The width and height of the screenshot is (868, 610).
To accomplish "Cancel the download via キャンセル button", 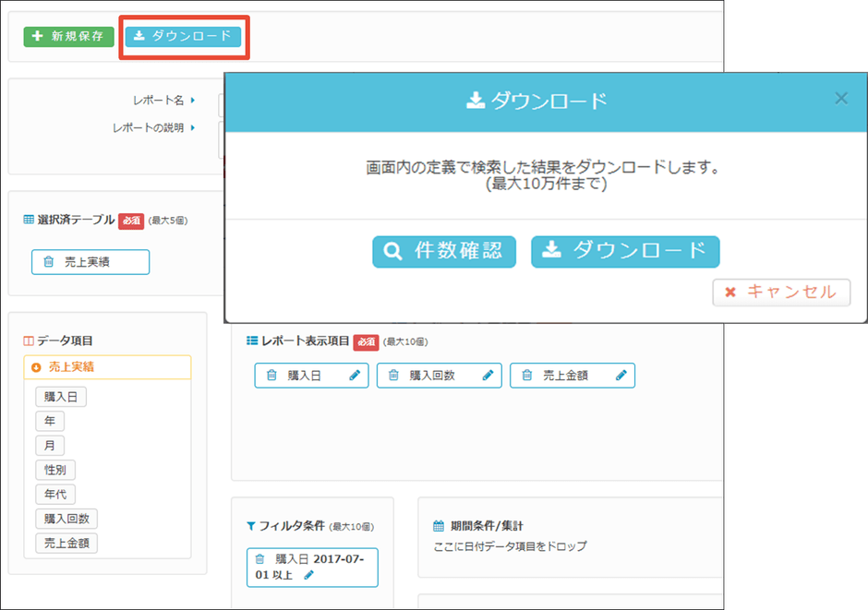I will [781, 293].
